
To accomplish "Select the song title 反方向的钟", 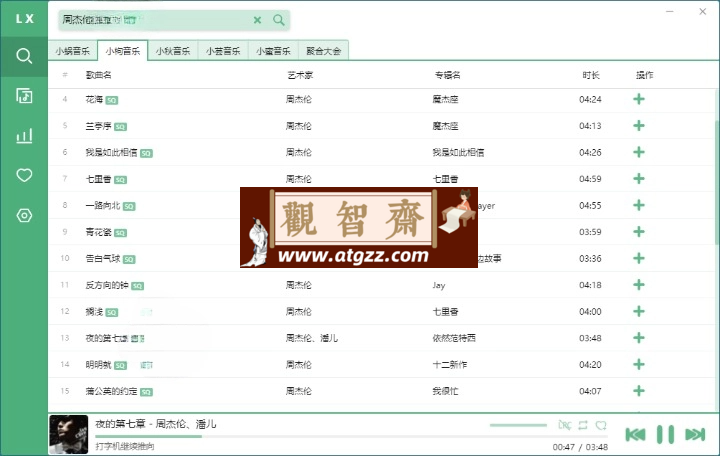I will tap(107, 285).
